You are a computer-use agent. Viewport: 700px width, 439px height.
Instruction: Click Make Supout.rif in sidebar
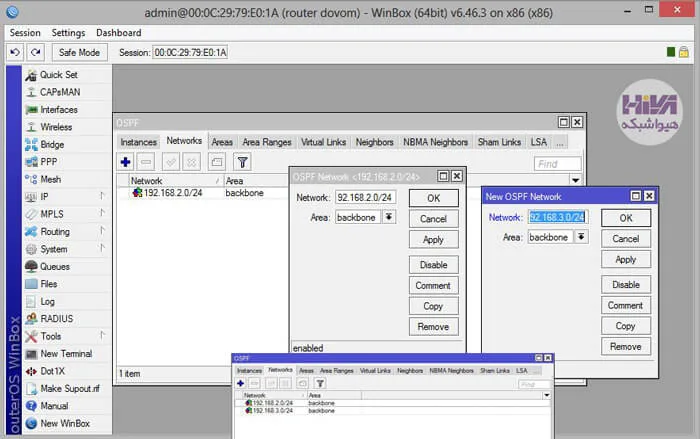point(67,388)
